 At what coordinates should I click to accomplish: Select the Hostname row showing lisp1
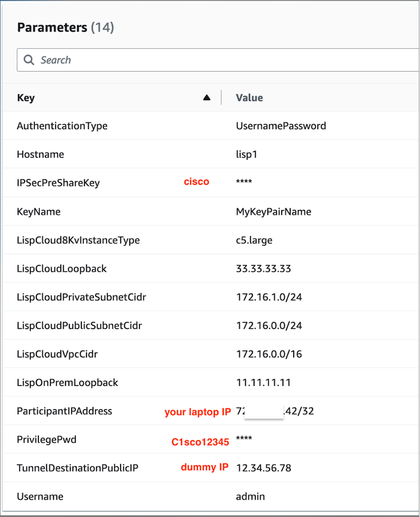(172, 154)
